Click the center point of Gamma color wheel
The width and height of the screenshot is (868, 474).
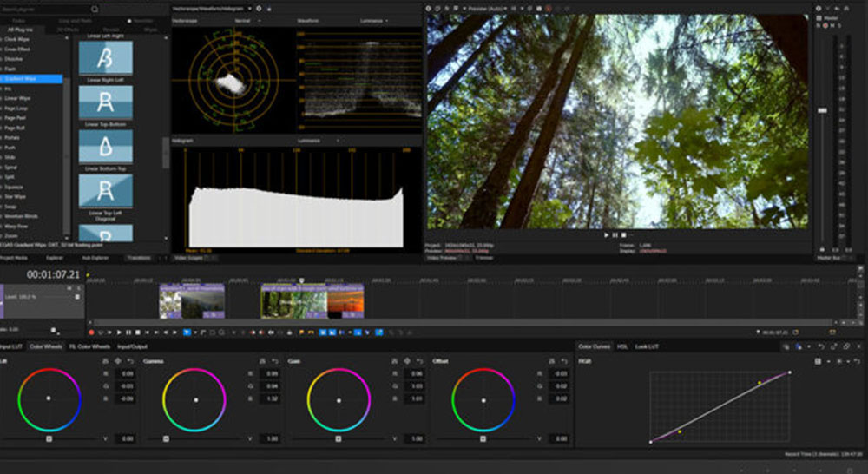[x=196, y=400]
